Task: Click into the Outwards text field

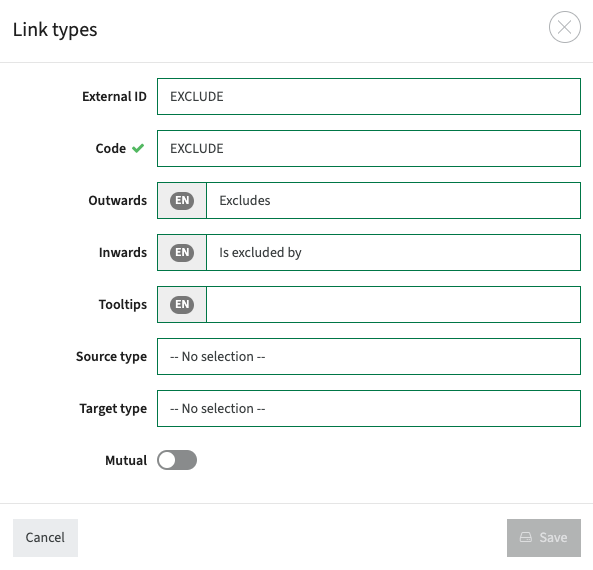Action: point(393,200)
